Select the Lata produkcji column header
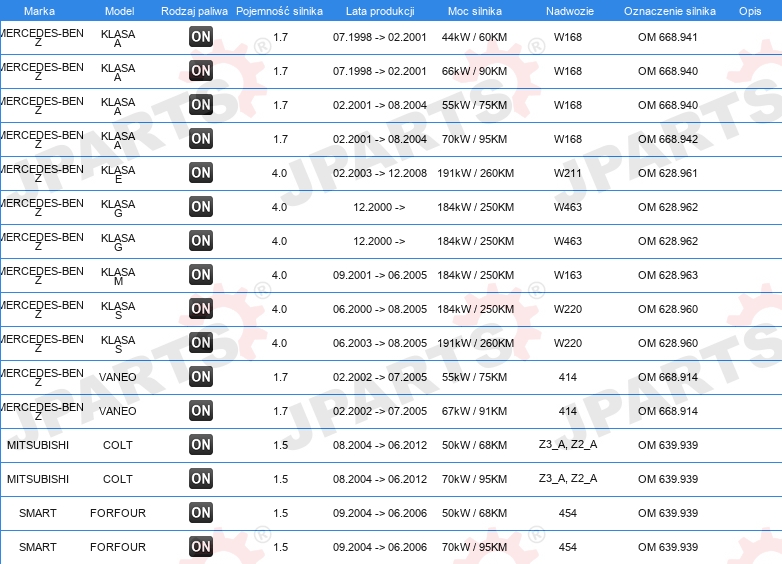 pos(380,11)
